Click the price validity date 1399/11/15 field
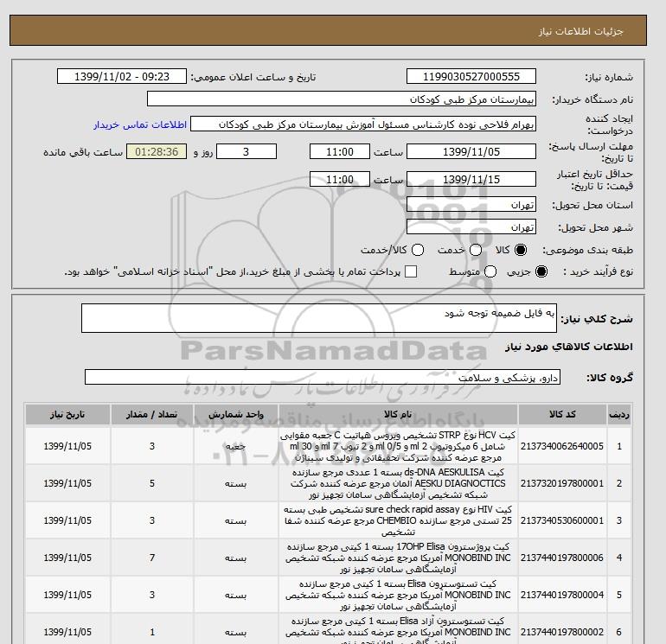The height and width of the screenshot is (644, 666). pyautogui.click(x=471, y=179)
